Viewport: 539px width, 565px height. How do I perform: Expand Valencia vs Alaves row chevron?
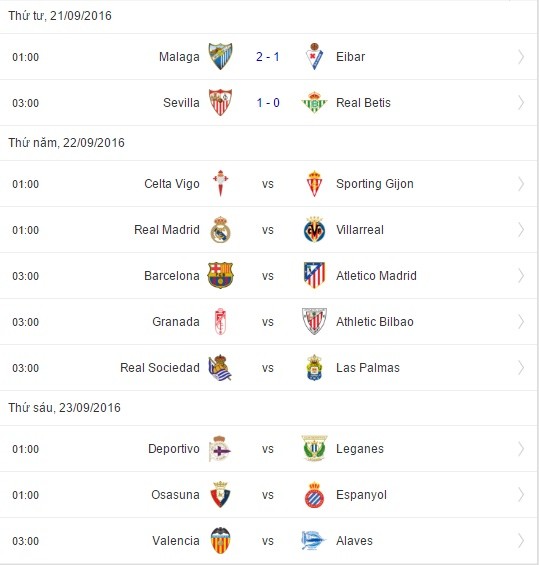pyautogui.click(x=521, y=541)
